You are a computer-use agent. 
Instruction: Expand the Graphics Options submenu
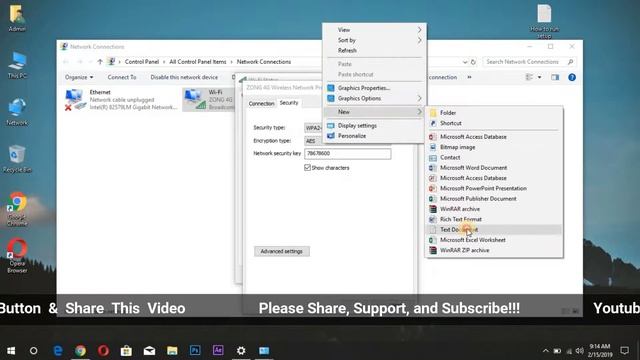(x=374, y=98)
